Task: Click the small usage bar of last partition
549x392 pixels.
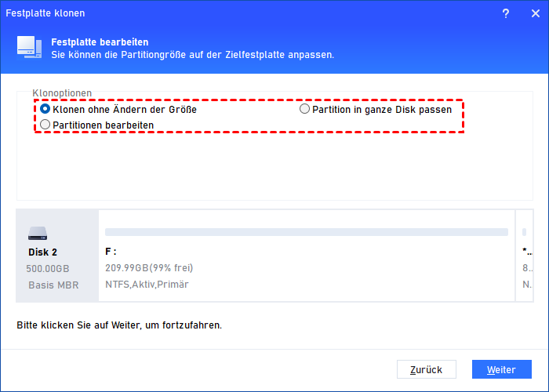Action: [x=524, y=232]
